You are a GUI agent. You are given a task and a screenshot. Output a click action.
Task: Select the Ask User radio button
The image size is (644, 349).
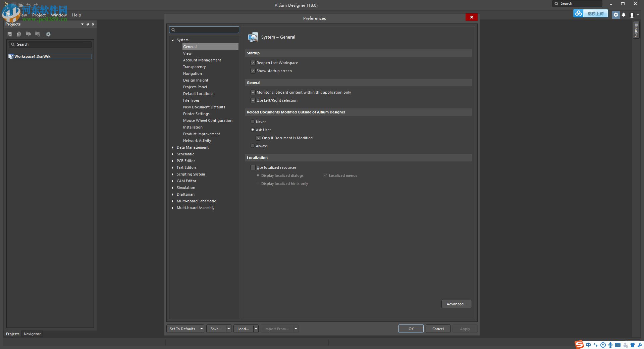tap(253, 130)
